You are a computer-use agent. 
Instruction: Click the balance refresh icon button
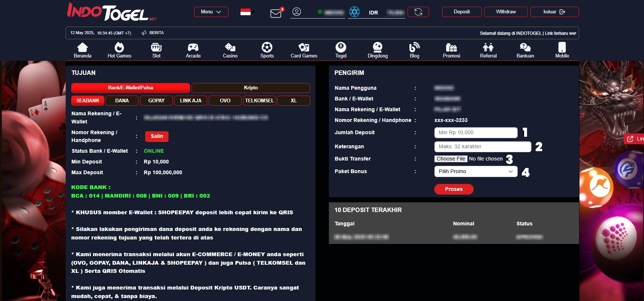(x=418, y=12)
